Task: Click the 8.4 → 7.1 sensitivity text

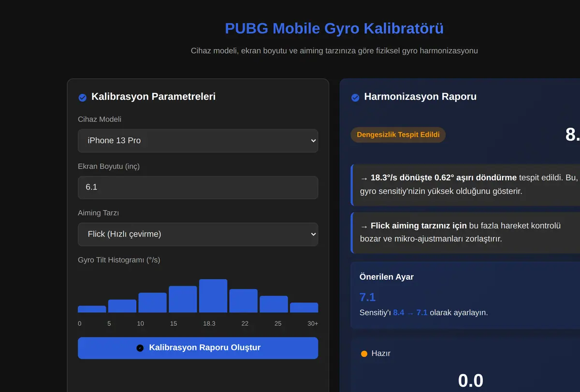Action: coord(410,313)
